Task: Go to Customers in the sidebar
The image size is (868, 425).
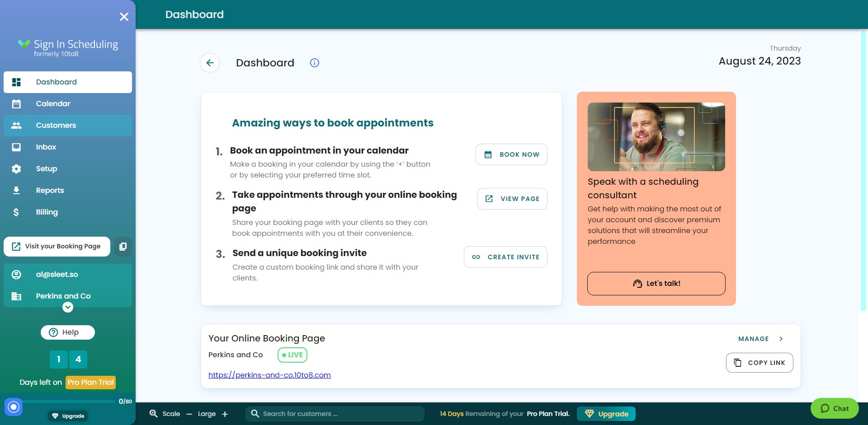Action: 68,126
